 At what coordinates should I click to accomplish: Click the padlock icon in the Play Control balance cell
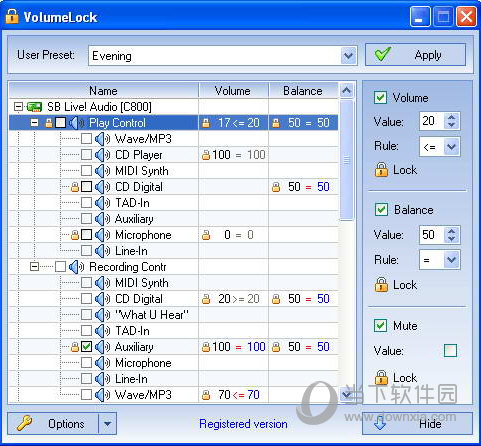pos(276,123)
